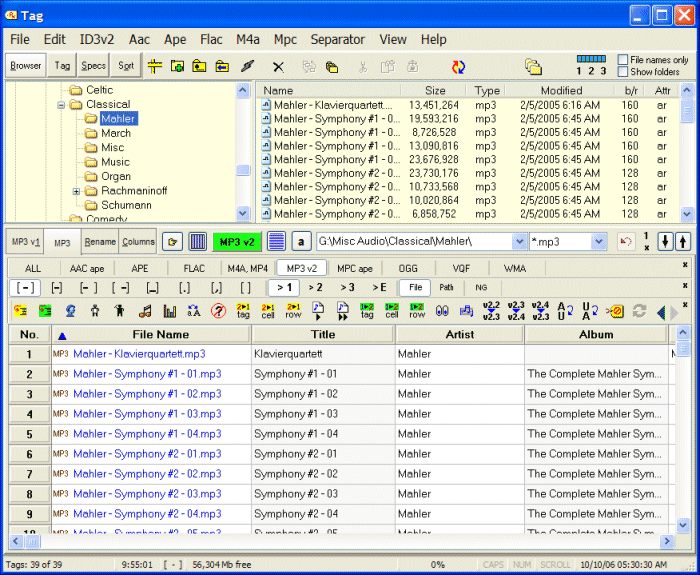Select the FLAC format toggle
This screenshot has height=575, width=700.
pos(194,268)
